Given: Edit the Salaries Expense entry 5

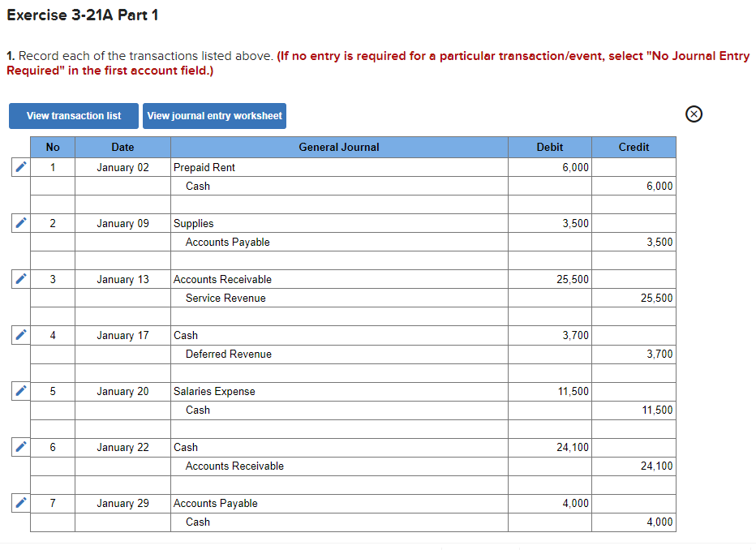Looking at the screenshot, I should pyautogui.click(x=19, y=390).
